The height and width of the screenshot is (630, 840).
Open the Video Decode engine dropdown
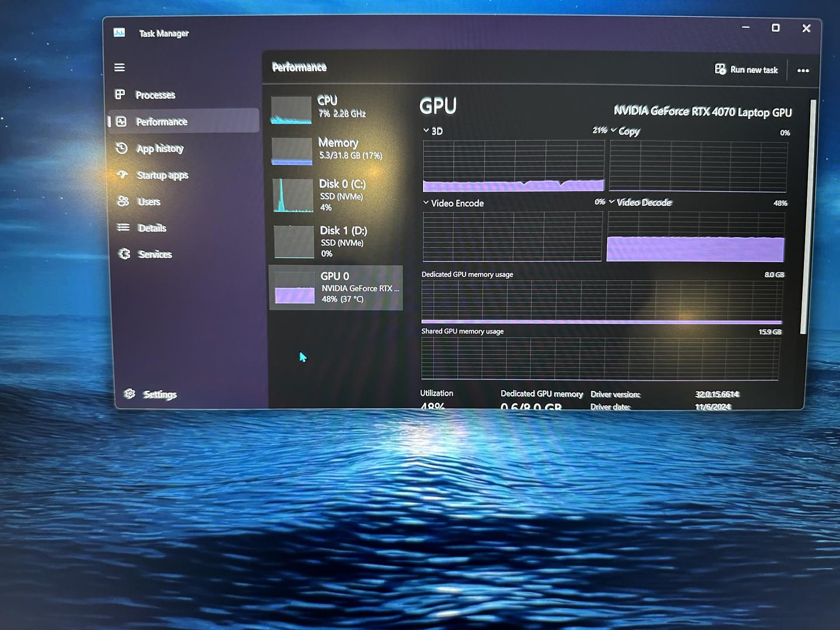pyautogui.click(x=611, y=202)
